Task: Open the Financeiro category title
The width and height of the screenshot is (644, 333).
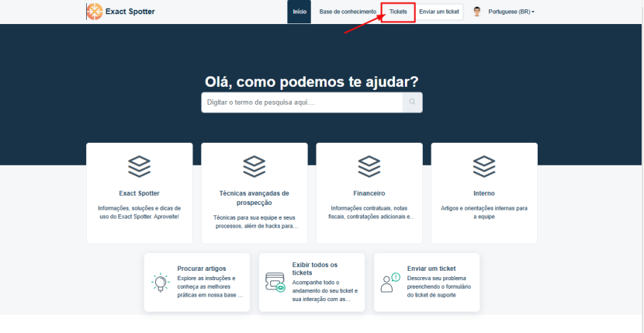Action: point(369,193)
